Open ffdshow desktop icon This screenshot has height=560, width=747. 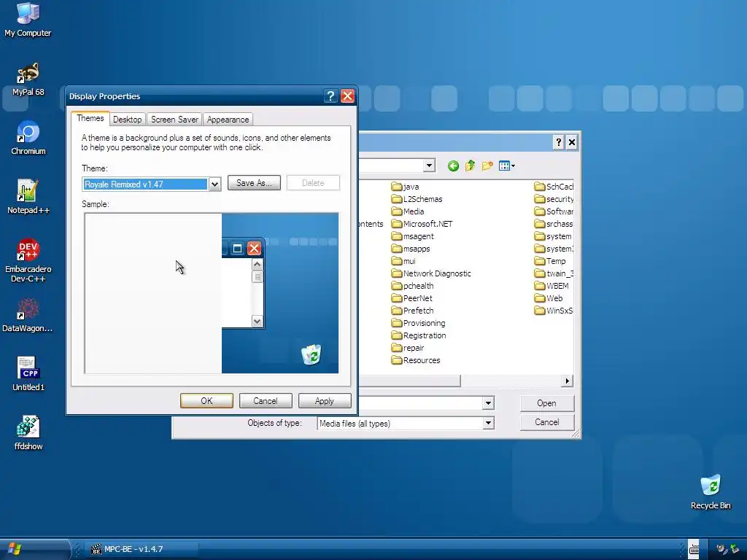click(28, 433)
